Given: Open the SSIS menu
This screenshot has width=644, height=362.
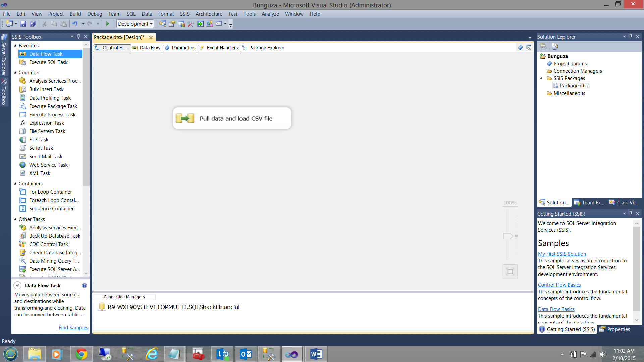Looking at the screenshot, I should coord(184,14).
